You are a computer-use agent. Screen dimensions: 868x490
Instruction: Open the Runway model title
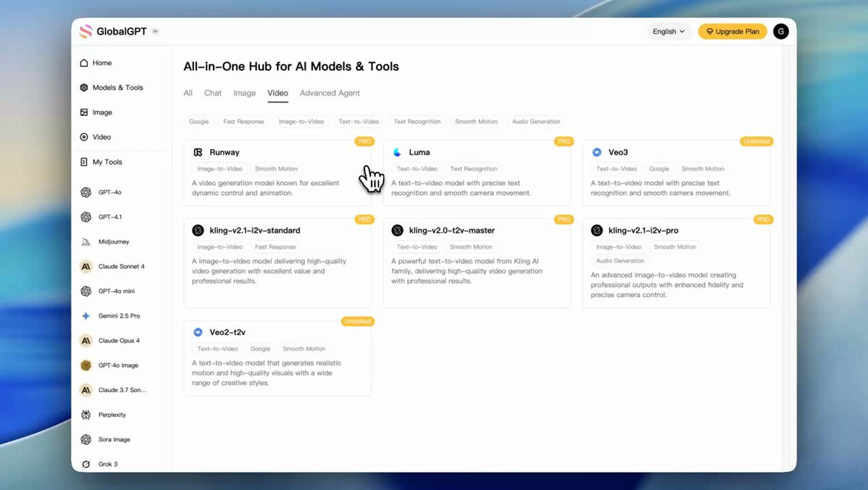(x=224, y=152)
